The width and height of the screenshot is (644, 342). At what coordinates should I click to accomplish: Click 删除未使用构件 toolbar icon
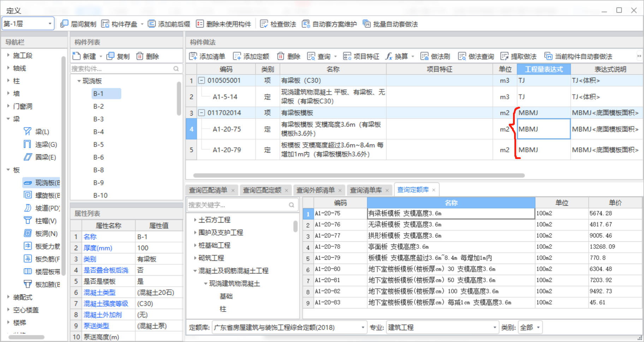pos(200,24)
